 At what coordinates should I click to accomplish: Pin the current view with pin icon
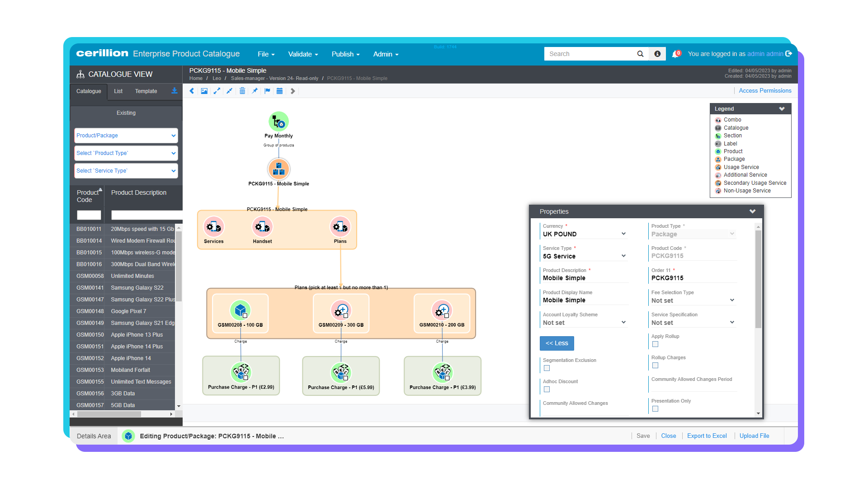tap(255, 91)
